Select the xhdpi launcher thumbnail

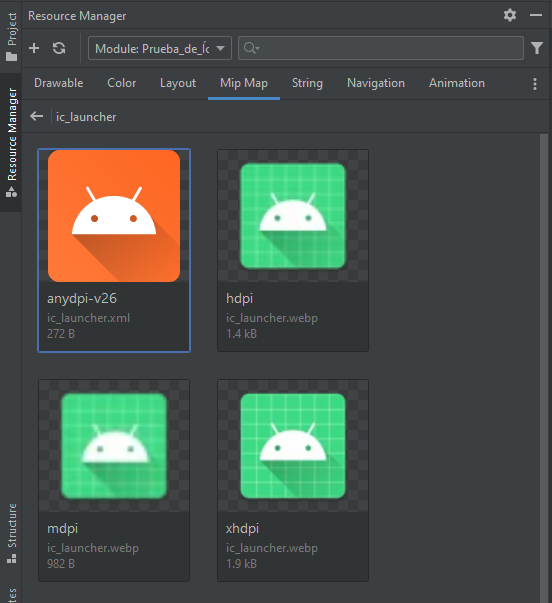tap(293, 446)
